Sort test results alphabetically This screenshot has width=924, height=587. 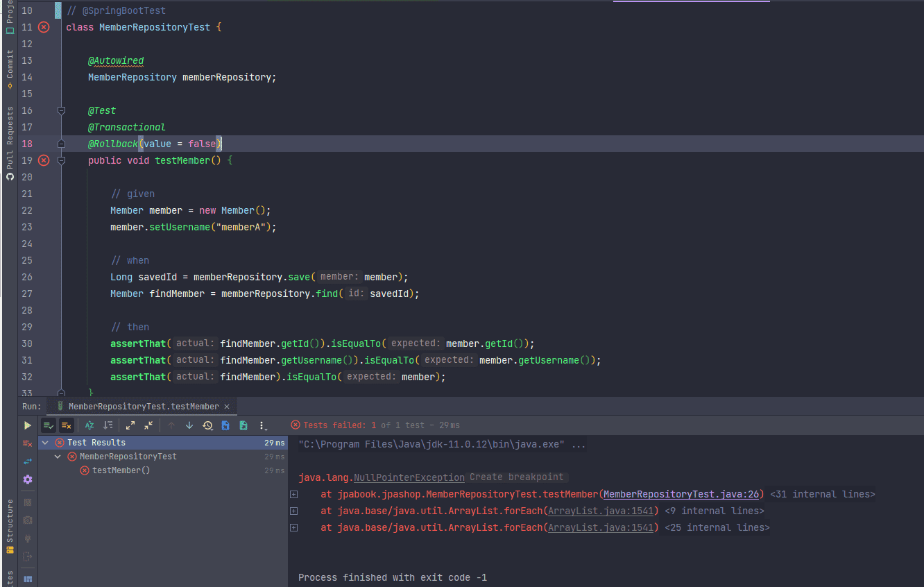89,425
